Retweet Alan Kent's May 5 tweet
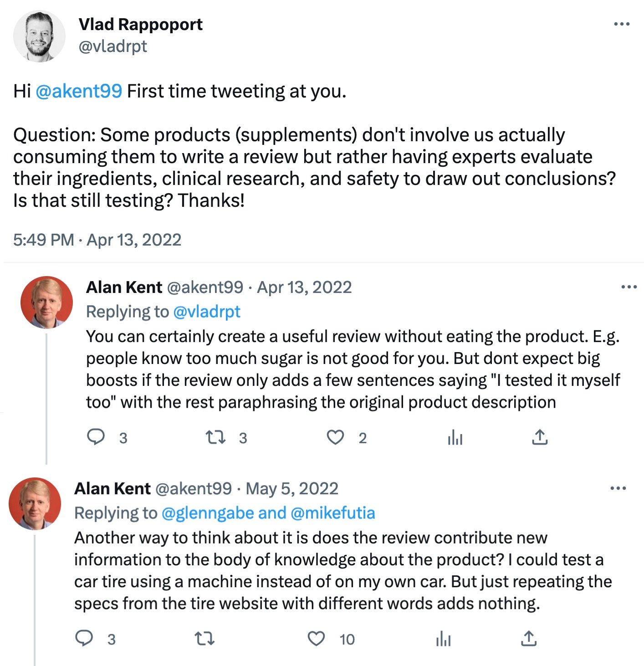Viewport: 644px width, 666px height. (204, 639)
